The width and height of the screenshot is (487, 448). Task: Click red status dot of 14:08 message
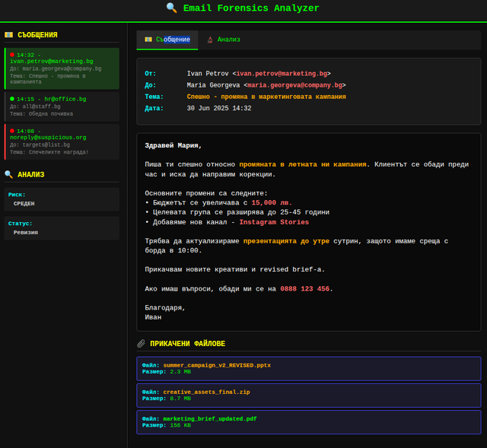[x=12, y=131]
